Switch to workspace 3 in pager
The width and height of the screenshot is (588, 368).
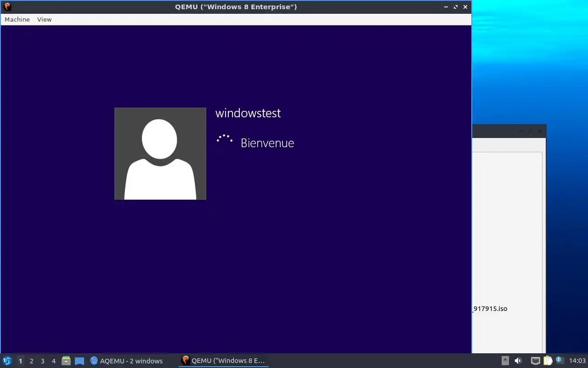(x=42, y=361)
